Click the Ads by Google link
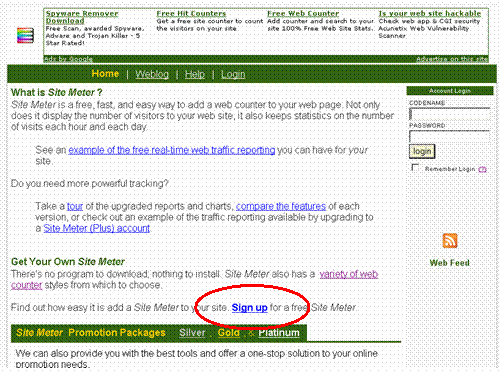 click(68, 59)
